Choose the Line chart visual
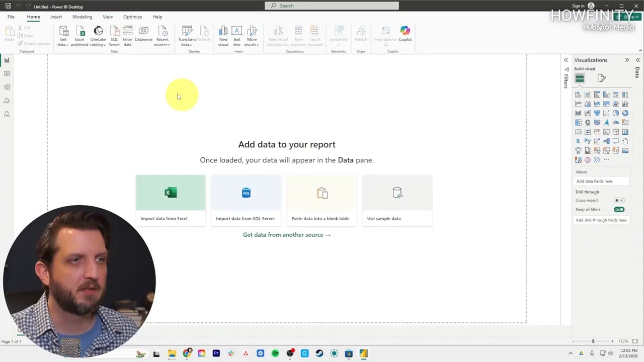This screenshot has height=362, width=644. [x=578, y=104]
